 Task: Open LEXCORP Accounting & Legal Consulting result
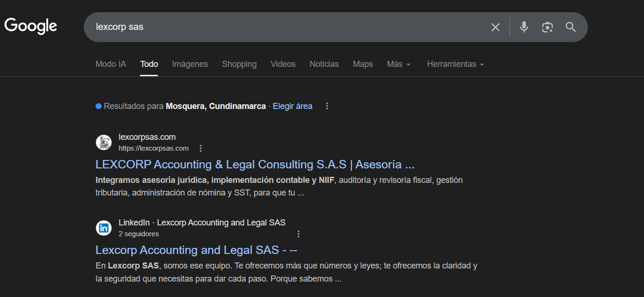(255, 165)
